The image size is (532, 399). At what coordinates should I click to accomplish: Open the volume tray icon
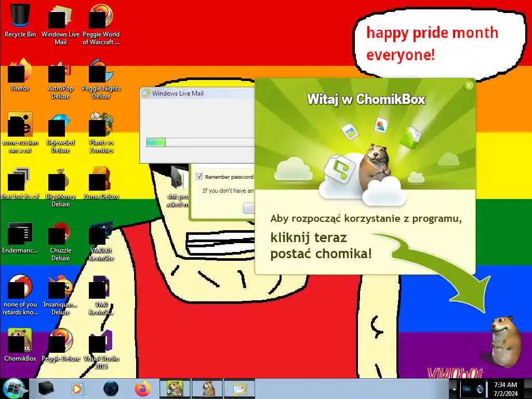480,389
